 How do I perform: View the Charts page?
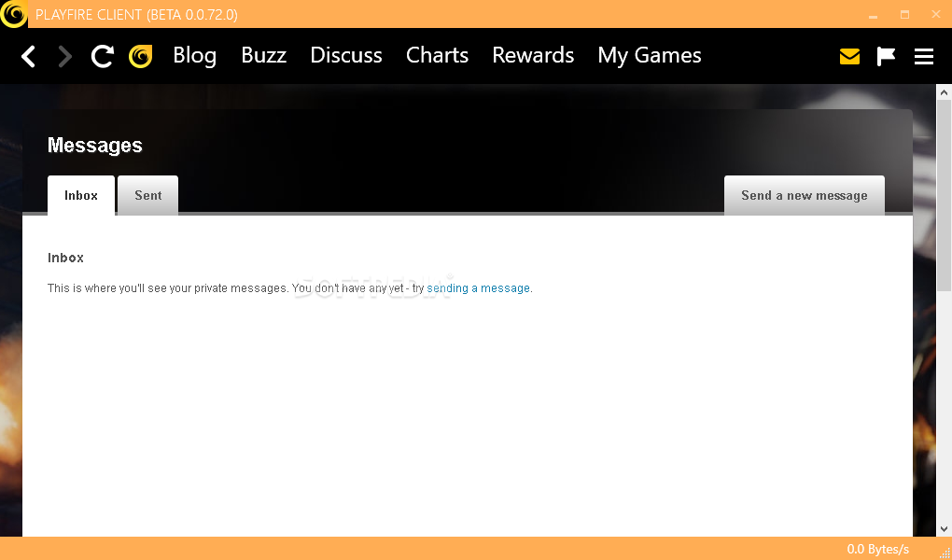437,55
